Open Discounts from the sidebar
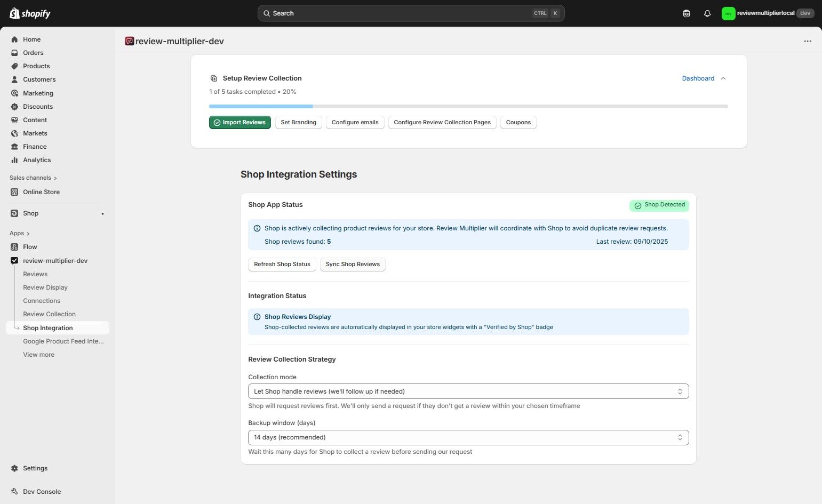Screen dimensions: 822x504 pyautogui.click(x=37, y=106)
